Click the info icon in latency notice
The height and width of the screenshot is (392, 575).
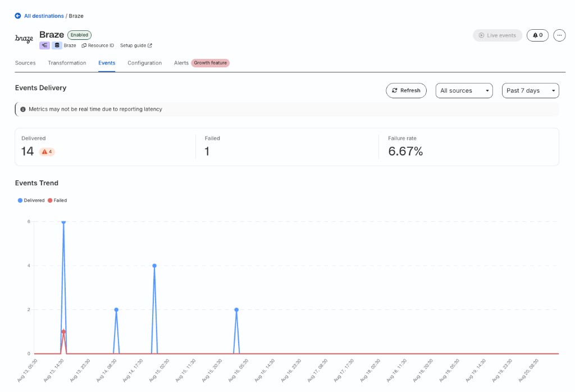coord(23,110)
